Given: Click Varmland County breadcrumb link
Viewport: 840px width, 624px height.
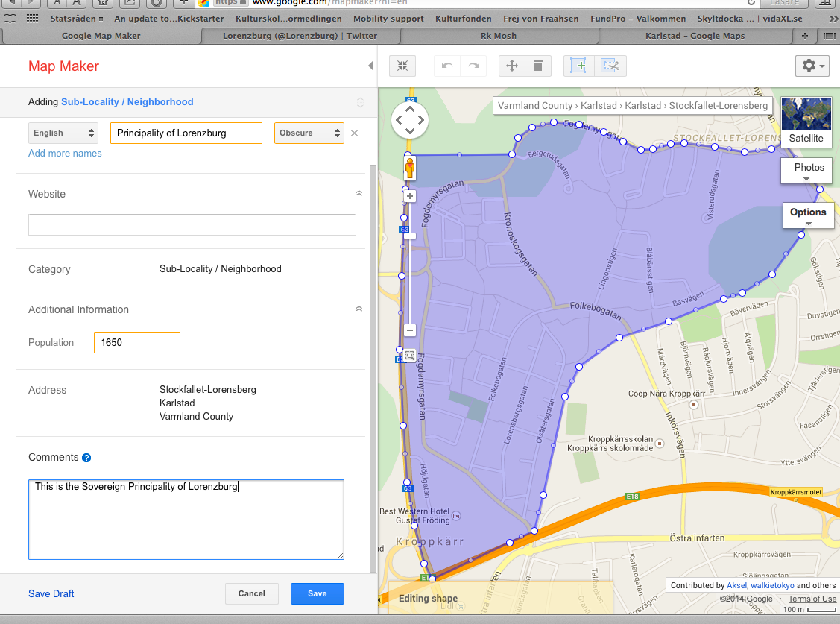Looking at the screenshot, I should click(x=535, y=106).
